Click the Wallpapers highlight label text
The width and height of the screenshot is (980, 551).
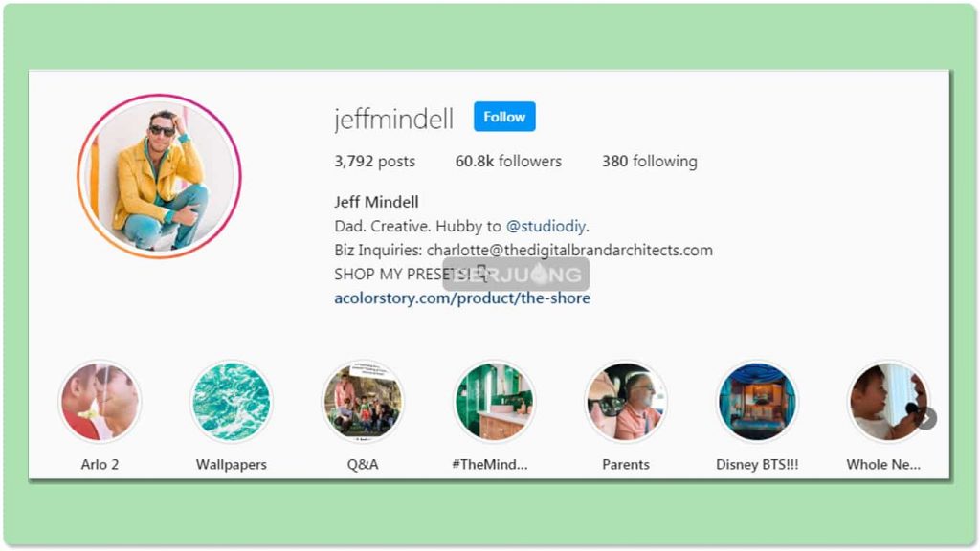[232, 464]
